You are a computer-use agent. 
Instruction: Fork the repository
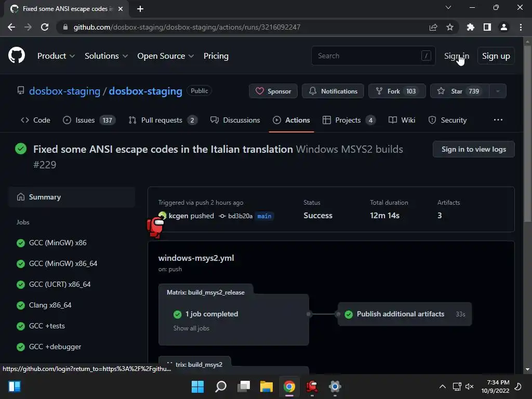click(x=397, y=91)
